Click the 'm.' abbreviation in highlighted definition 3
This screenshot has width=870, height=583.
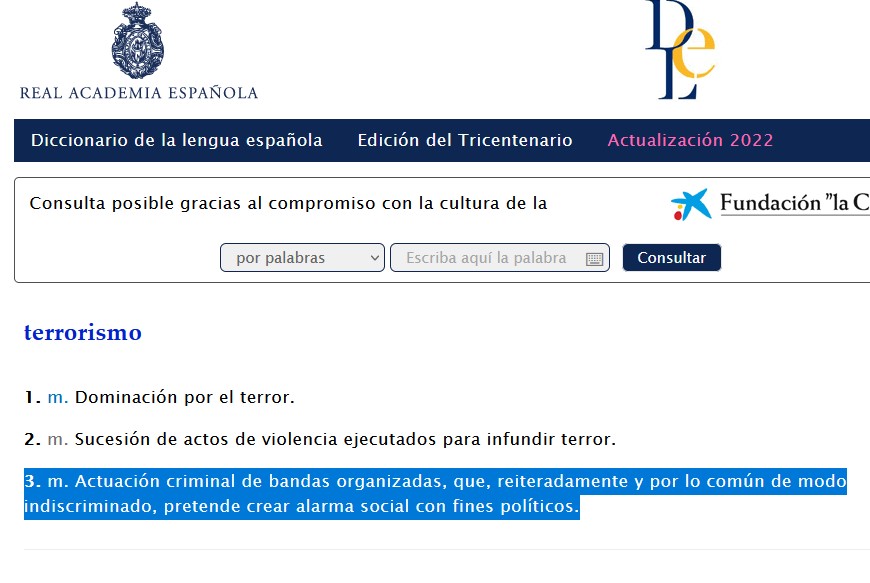pyautogui.click(x=58, y=481)
